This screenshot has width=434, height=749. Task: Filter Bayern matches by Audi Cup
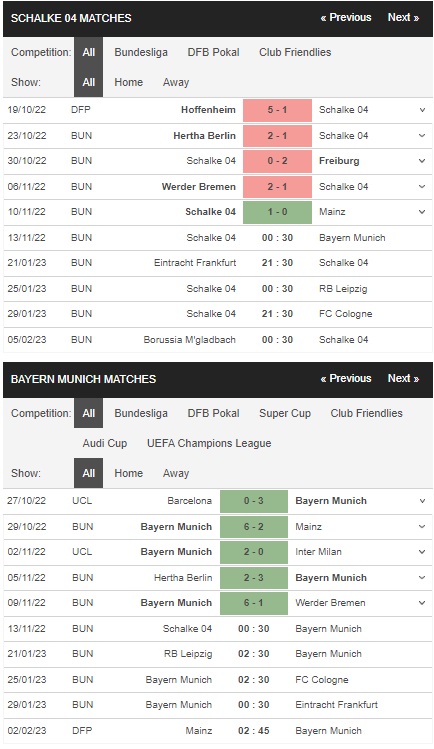105,443
